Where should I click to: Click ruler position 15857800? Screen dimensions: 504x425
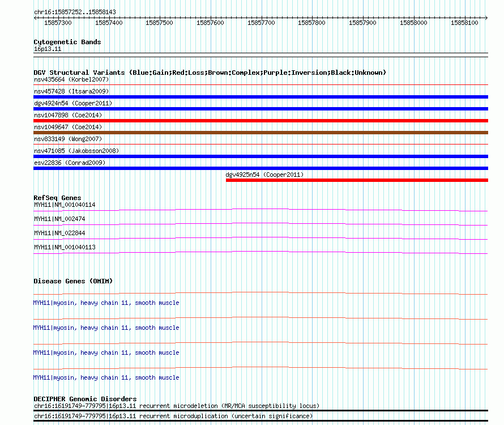[312, 23]
